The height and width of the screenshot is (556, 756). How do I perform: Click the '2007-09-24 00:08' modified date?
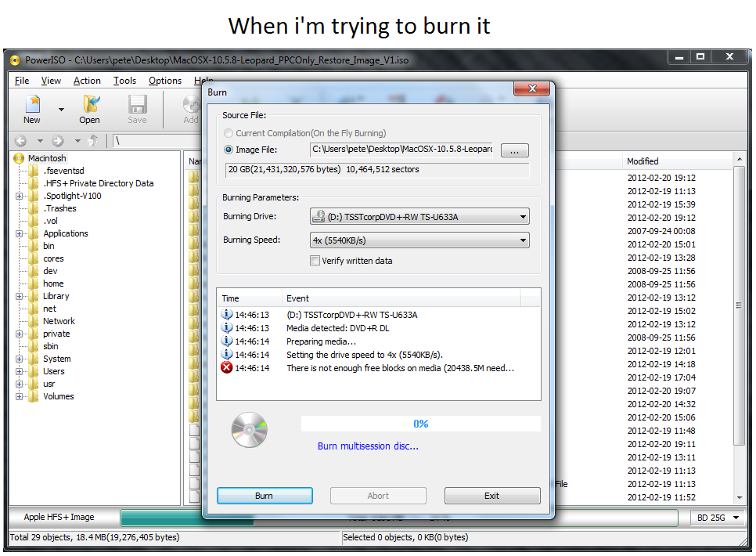coord(661,231)
